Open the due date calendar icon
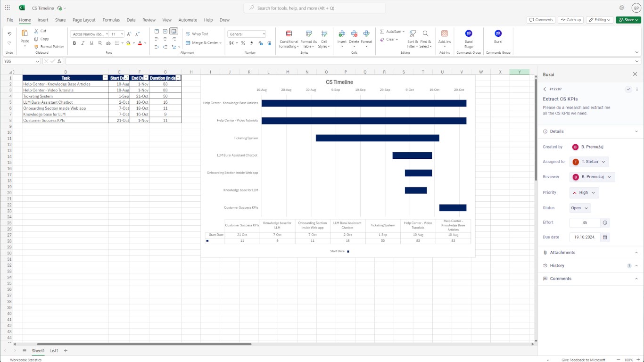Image resolution: width=644 pixels, height=362 pixels. pyautogui.click(x=605, y=237)
